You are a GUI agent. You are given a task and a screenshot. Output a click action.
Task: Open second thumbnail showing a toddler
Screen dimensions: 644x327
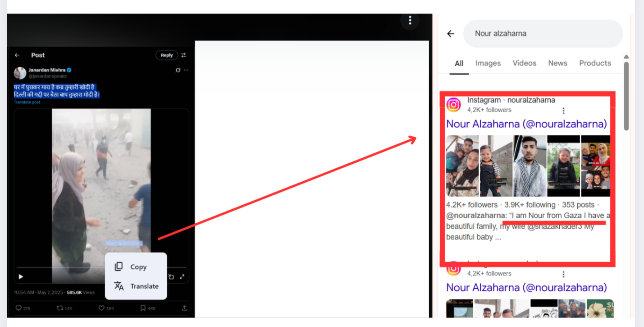click(x=496, y=166)
